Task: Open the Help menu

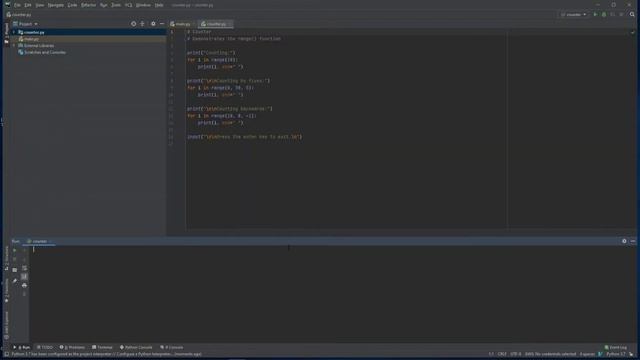Action: click(159, 5)
